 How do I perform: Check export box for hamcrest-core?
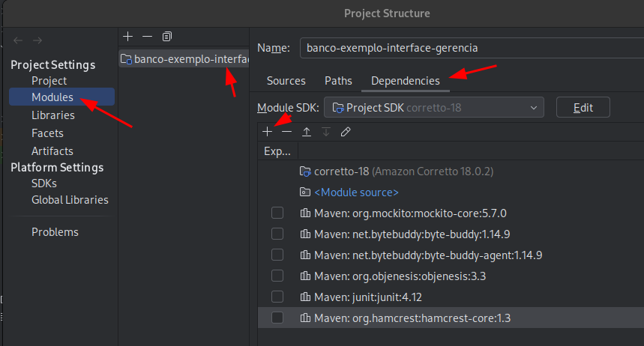pos(277,318)
